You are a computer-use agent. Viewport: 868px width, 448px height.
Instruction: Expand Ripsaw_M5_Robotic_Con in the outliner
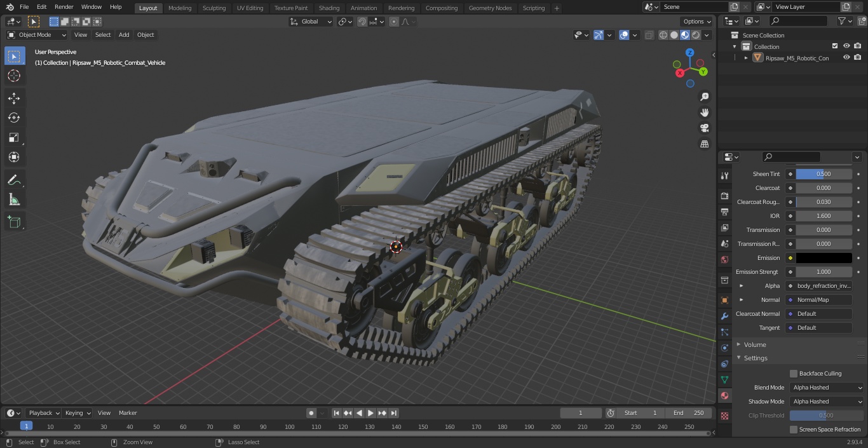(746, 58)
